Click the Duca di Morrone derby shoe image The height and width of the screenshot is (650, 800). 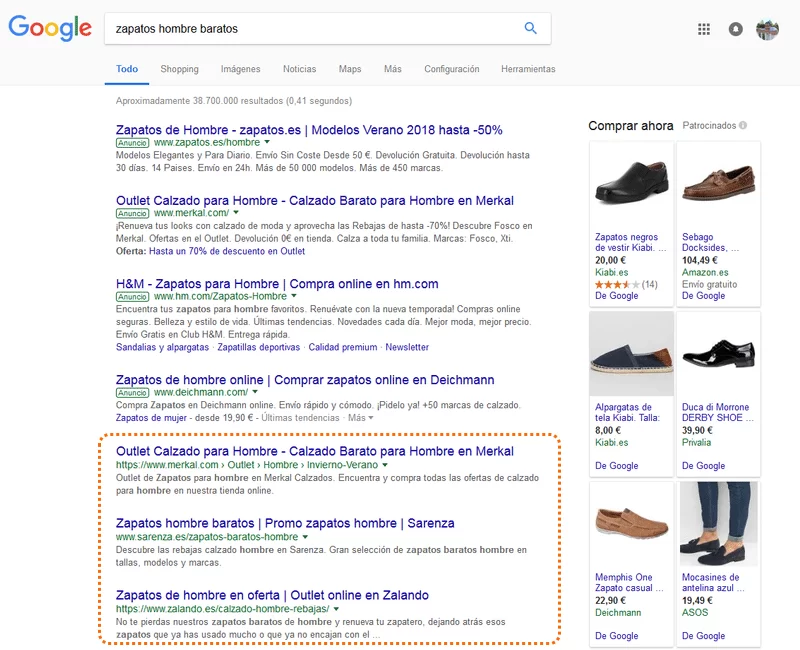718,354
